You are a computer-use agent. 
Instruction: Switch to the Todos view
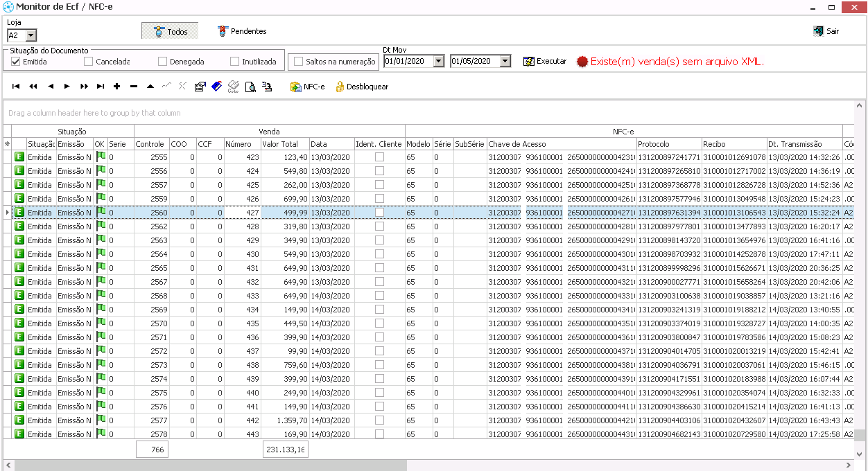(x=170, y=31)
